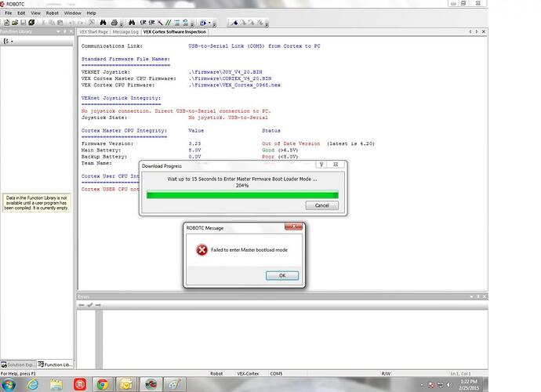
Task: Switch to the Message Log tab
Action: click(125, 31)
